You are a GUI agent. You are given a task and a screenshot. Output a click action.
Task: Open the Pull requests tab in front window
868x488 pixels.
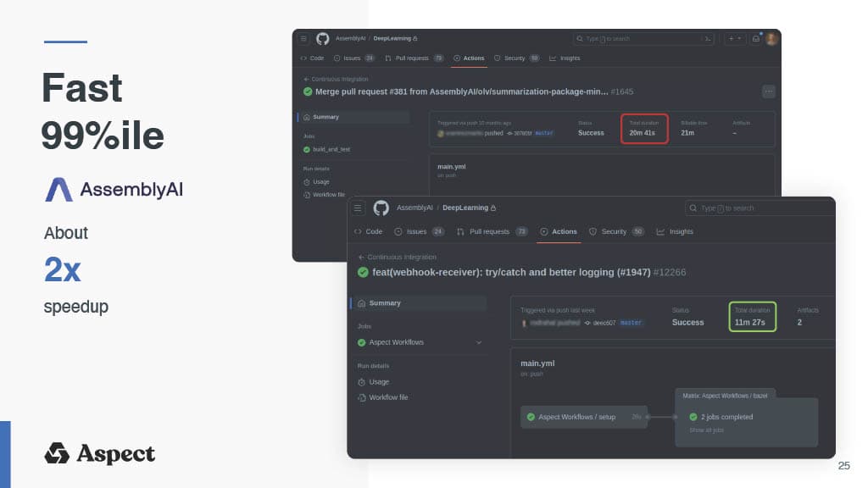492,232
